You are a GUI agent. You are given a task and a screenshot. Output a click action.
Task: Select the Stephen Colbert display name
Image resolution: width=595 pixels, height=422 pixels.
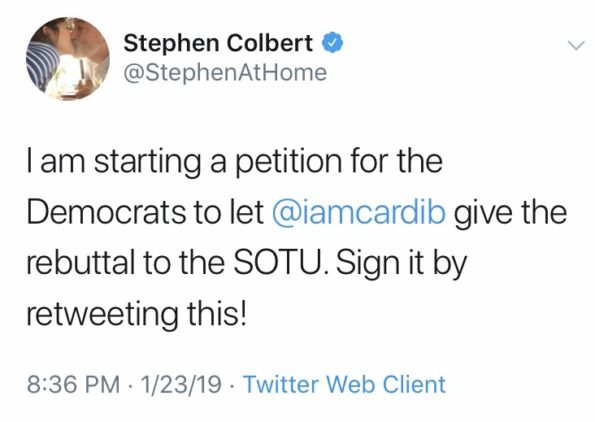click(x=218, y=43)
